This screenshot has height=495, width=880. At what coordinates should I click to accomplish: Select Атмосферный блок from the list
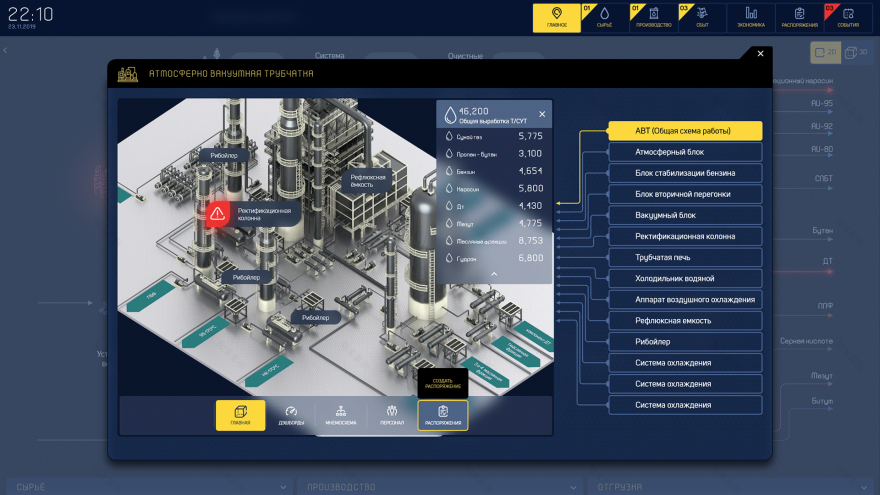pyautogui.click(x=685, y=152)
